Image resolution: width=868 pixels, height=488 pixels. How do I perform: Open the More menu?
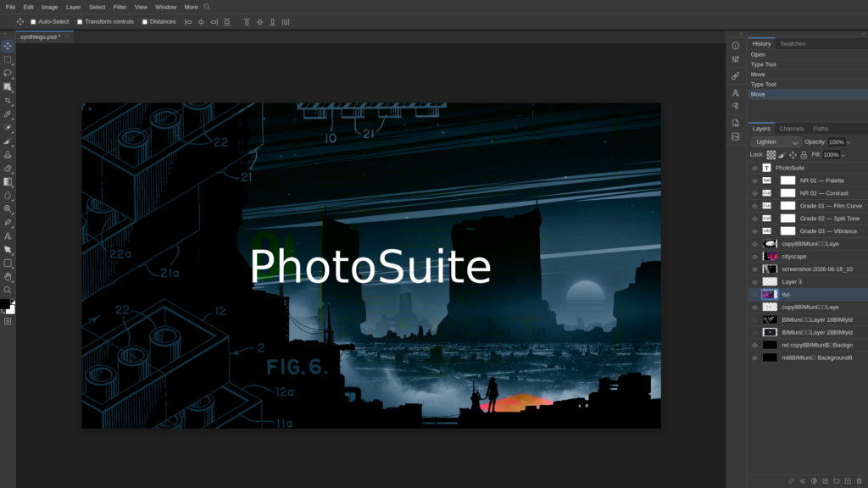(x=191, y=7)
